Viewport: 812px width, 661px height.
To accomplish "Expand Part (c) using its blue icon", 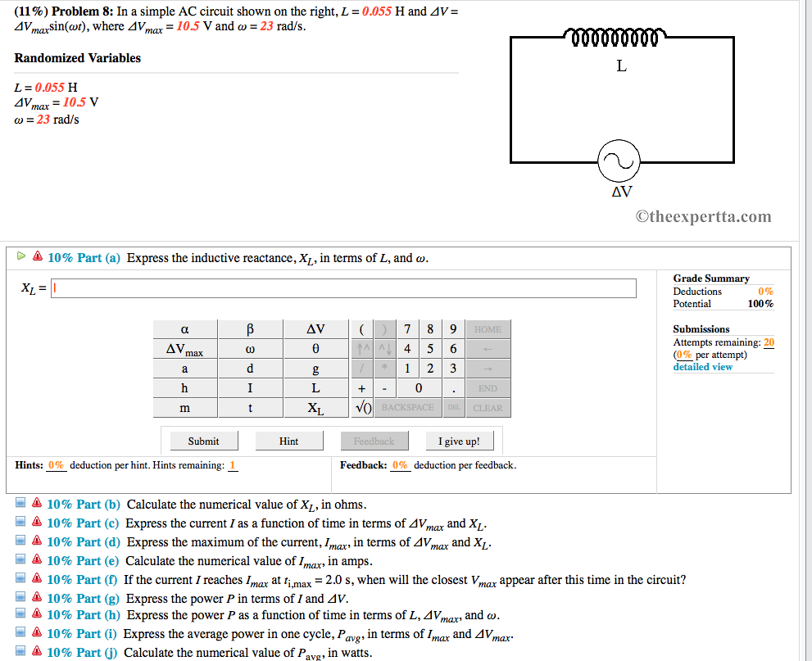I will pyautogui.click(x=20, y=523).
